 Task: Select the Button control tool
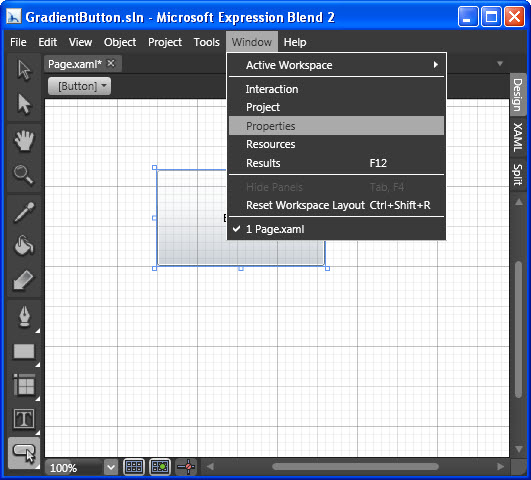click(24, 453)
